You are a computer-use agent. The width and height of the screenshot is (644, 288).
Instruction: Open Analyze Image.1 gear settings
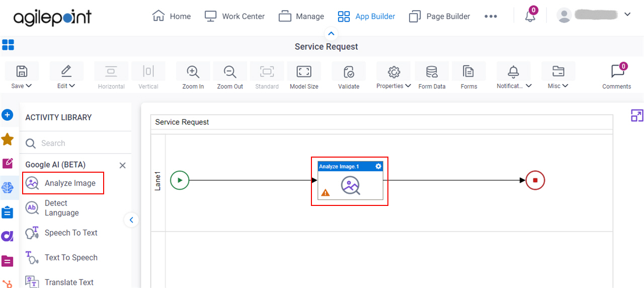(378, 167)
